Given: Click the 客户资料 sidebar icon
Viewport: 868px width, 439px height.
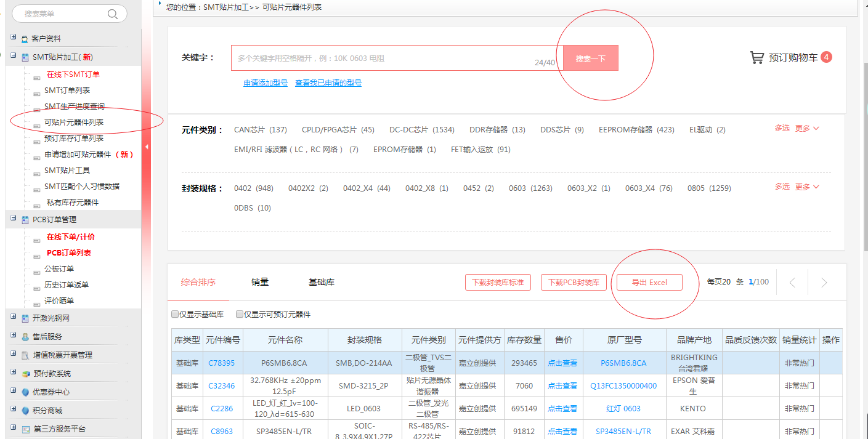Looking at the screenshot, I should click(25, 39).
